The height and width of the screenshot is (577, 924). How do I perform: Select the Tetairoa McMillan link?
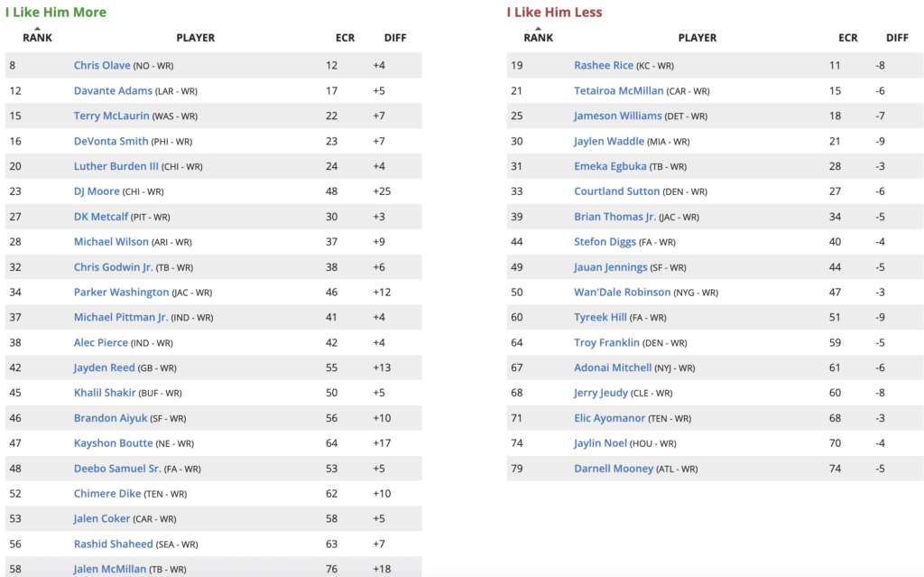(x=618, y=91)
